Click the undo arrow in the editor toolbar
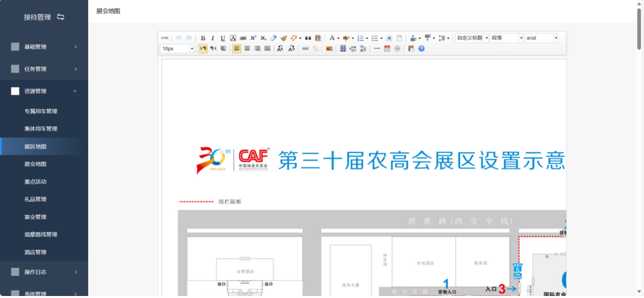Viewport: 644px width, 298px height. coord(179,38)
